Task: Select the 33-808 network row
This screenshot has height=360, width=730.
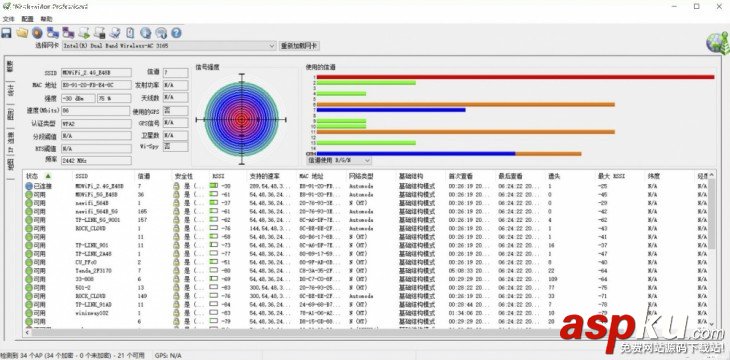Action: click(x=365, y=278)
